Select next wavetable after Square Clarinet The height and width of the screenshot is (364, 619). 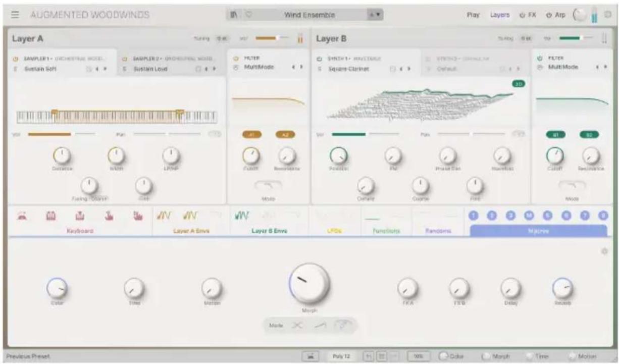coord(408,69)
